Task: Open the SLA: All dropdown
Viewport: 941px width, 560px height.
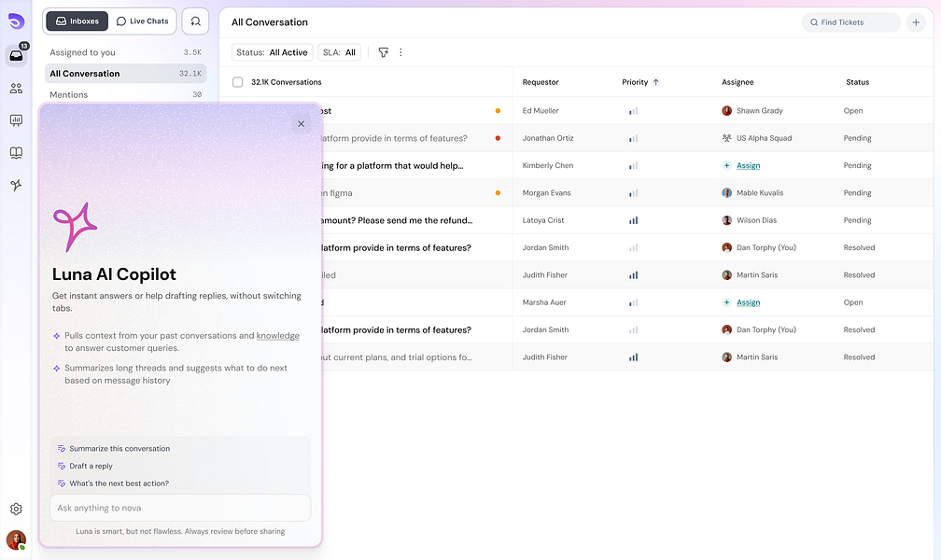Action: click(x=339, y=52)
